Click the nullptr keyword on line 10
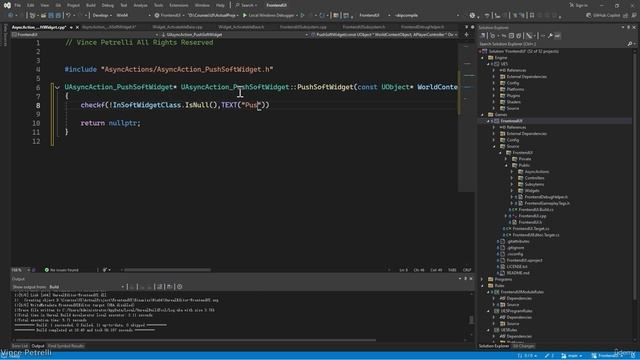Image resolution: width=640 pixels, height=360 pixels. click(x=123, y=123)
